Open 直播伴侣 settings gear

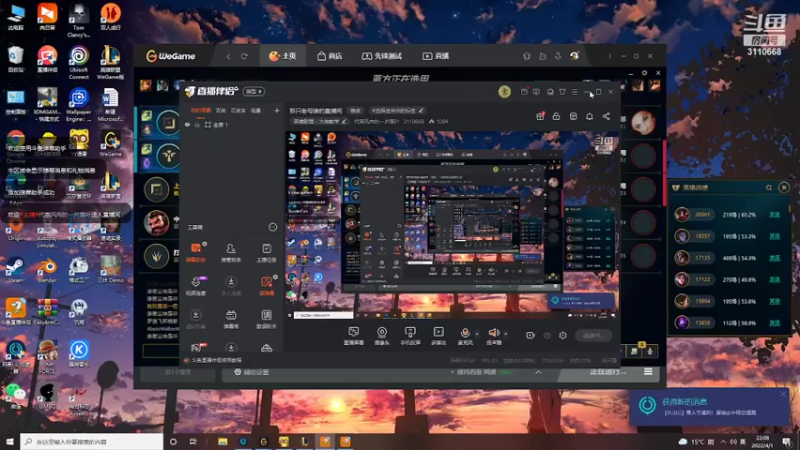[x=563, y=335]
